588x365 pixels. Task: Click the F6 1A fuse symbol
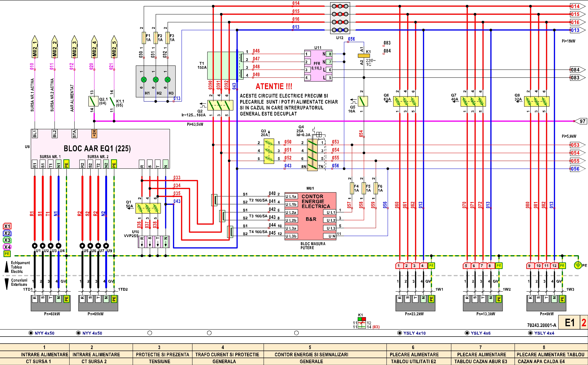376,188
